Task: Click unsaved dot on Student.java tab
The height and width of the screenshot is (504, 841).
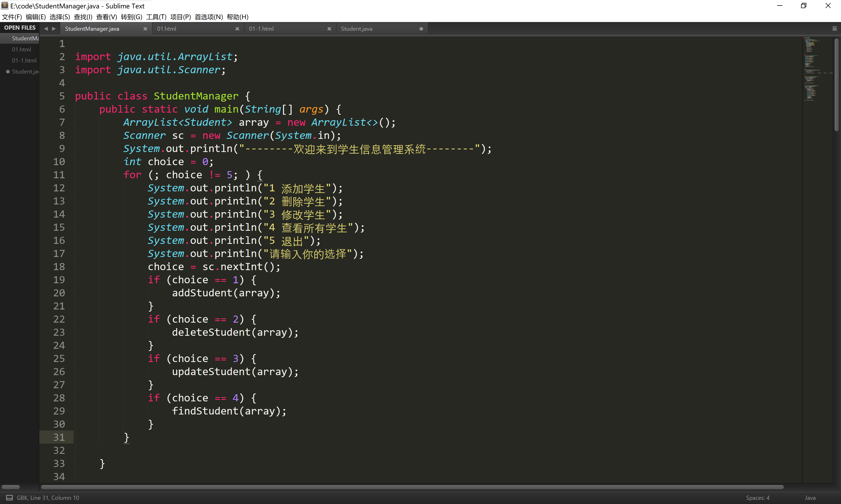Action: pyautogui.click(x=421, y=29)
